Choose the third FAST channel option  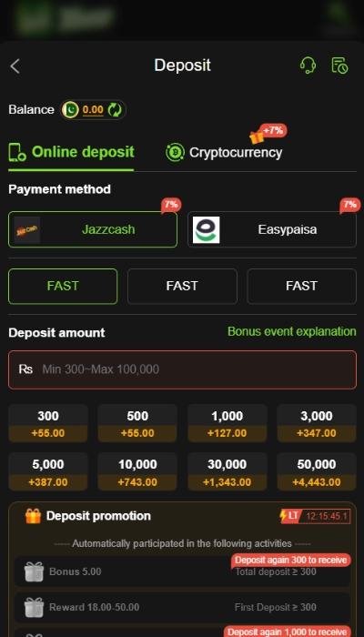pos(301,286)
